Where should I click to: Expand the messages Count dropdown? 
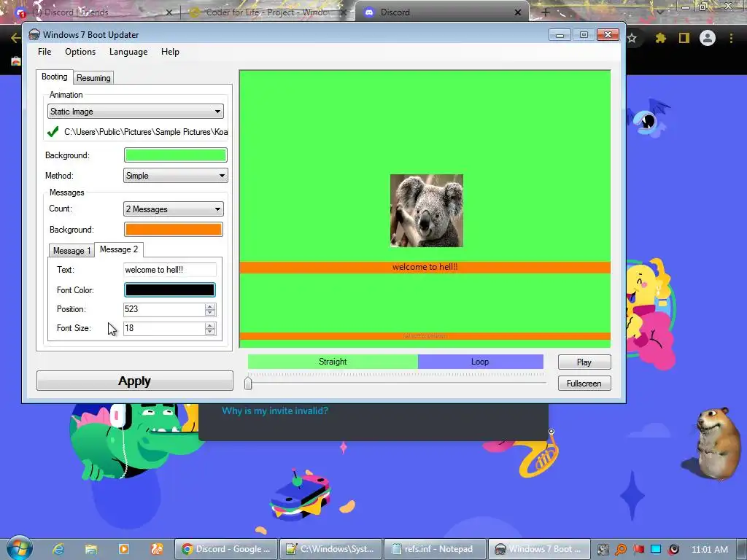[173, 209]
